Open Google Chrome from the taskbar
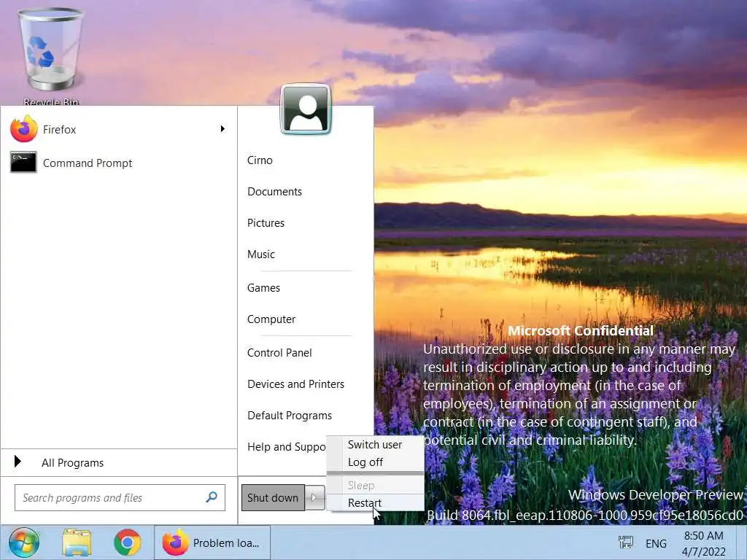This screenshot has height=560, width=747. click(x=128, y=542)
